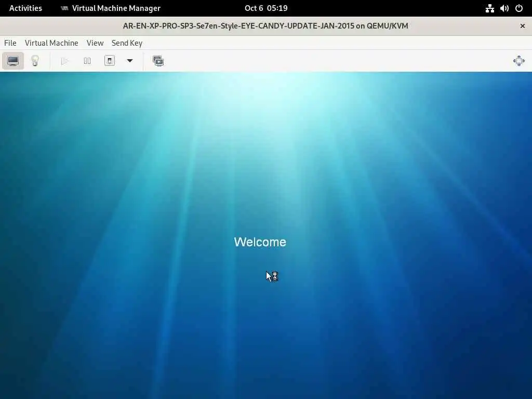This screenshot has width=532, height=399.
Task: Expand the shutdown options dropdown arrow
Action: point(129,61)
